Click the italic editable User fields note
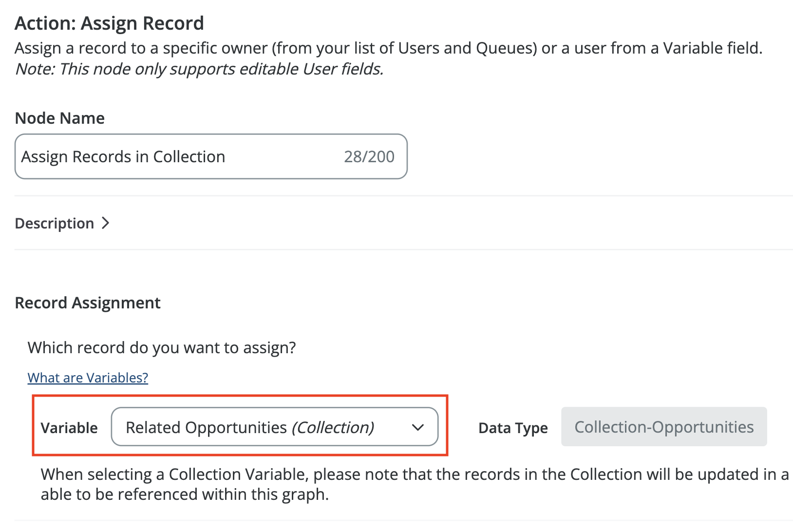This screenshot has height=532, width=793. coord(199,69)
